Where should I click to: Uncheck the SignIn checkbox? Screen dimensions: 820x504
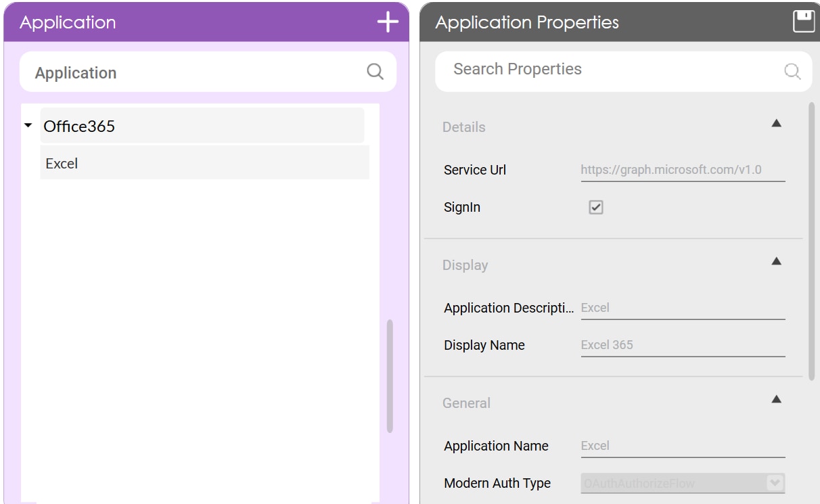click(596, 208)
